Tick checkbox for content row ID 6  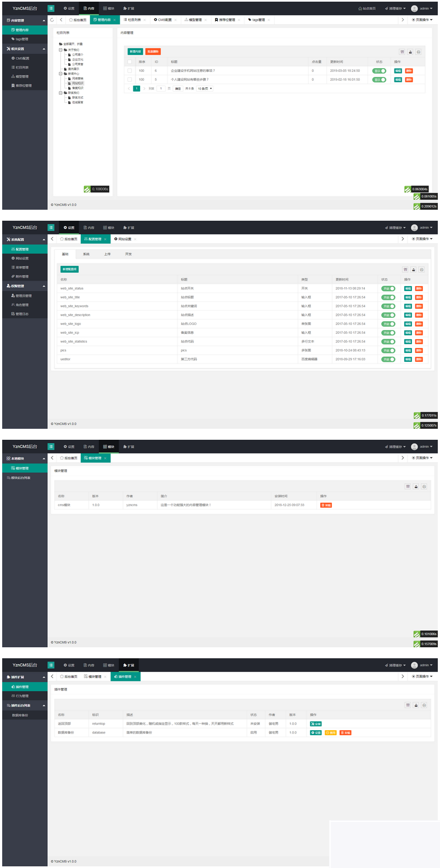pyautogui.click(x=130, y=71)
